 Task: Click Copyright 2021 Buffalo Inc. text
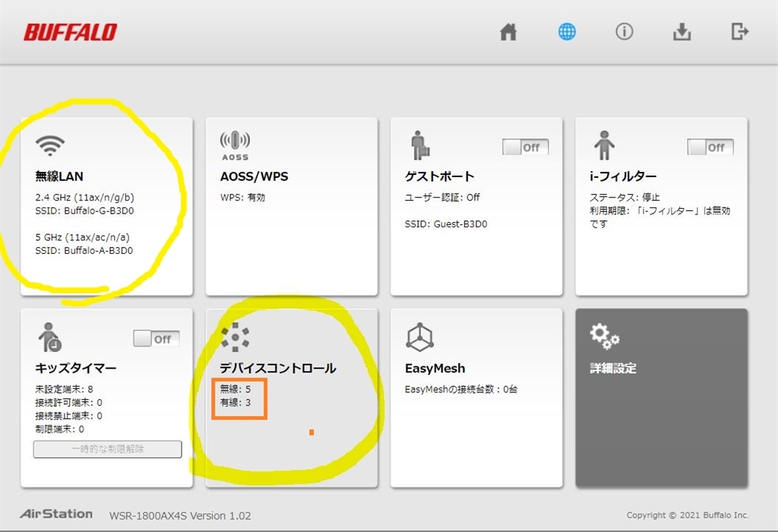tap(688, 515)
